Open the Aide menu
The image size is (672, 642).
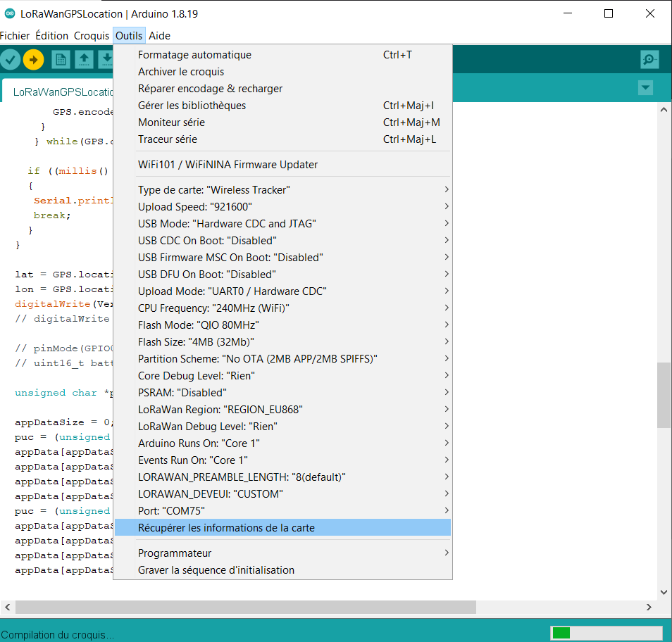(x=159, y=35)
